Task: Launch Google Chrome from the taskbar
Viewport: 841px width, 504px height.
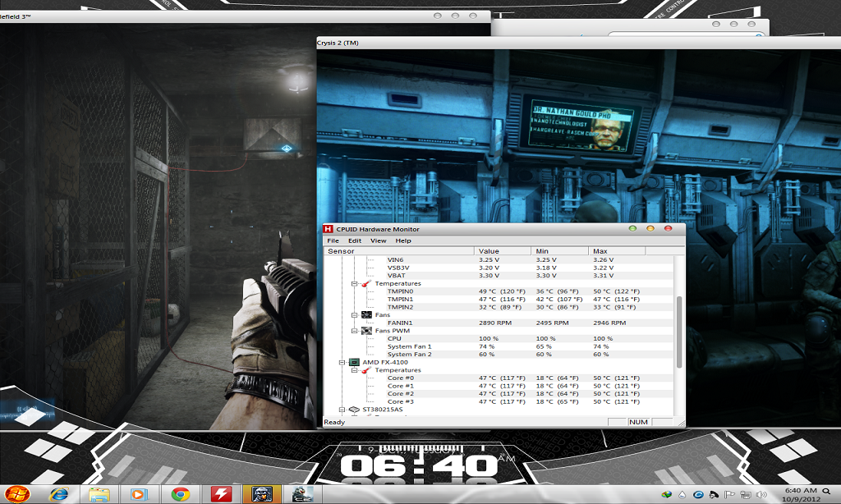Action: click(x=180, y=494)
